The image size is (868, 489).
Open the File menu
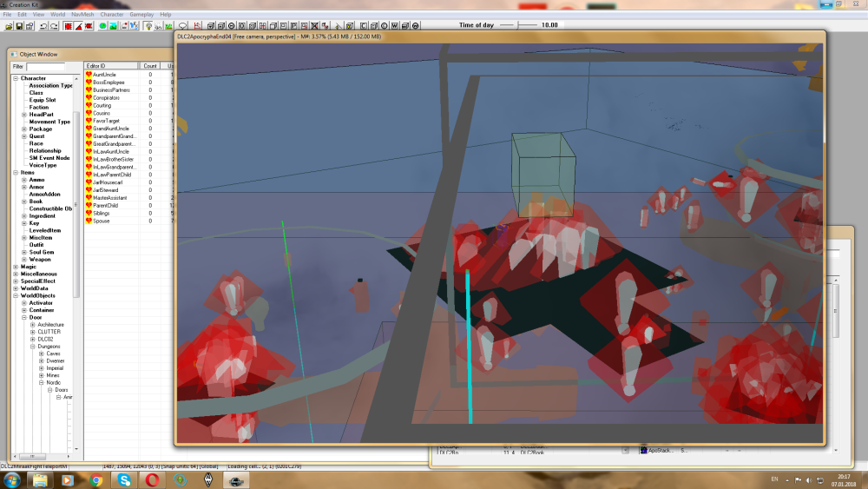[x=7, y=15]
